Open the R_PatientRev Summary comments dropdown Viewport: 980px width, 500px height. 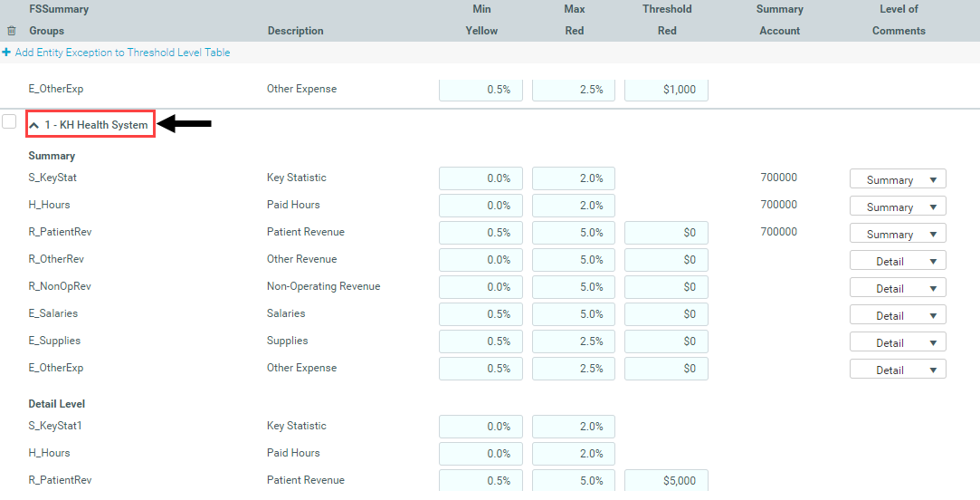tap(897, 234)
